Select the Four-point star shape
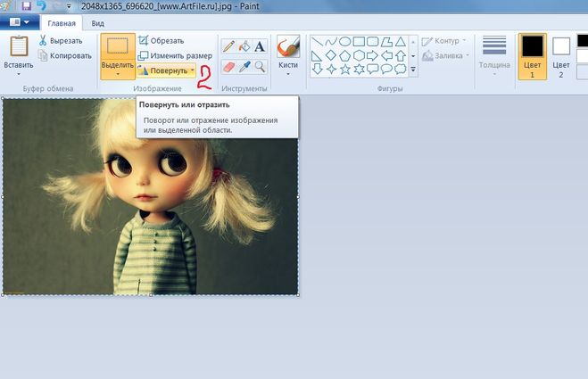The image size is (588, 379). (x=331, y=69)
